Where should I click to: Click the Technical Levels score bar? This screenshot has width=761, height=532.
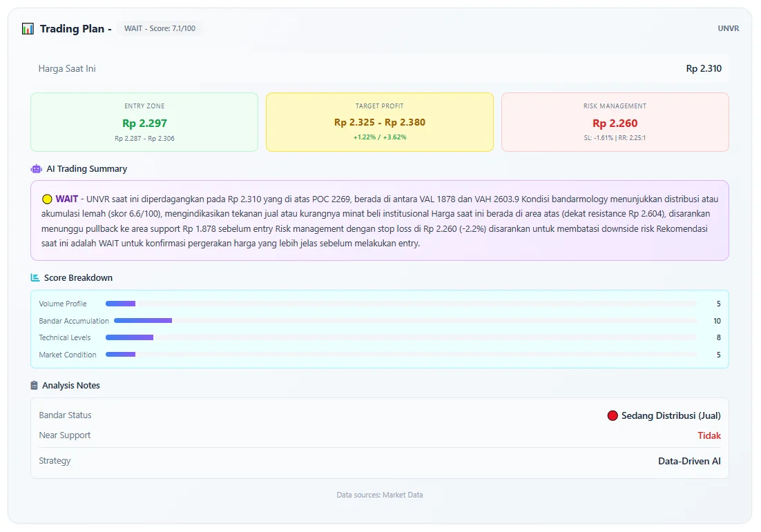[x=401, y=337]
